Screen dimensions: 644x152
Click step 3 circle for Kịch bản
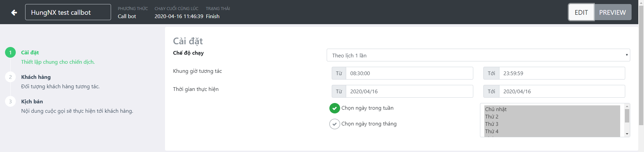tap(10, 102)
